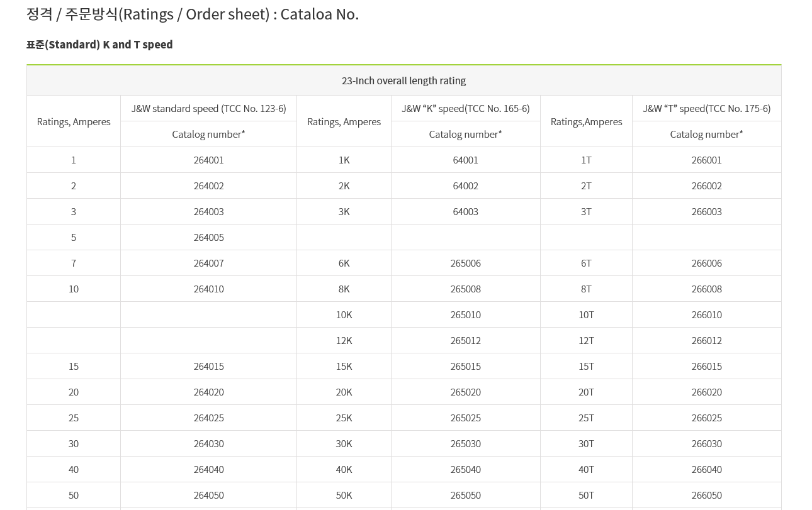Select the J&W standard speed column header

tap(208, 108)
